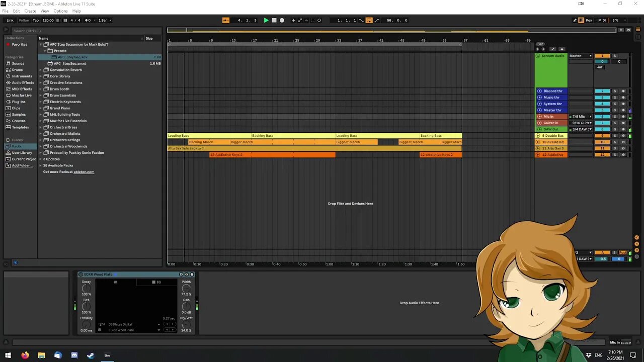
Task: Open the Options menu
Action: [60, 11]
